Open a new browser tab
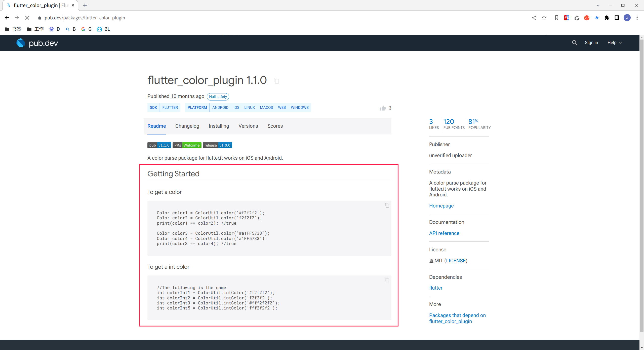The height and width of the screenshot is (350, 644). [85, 5]
